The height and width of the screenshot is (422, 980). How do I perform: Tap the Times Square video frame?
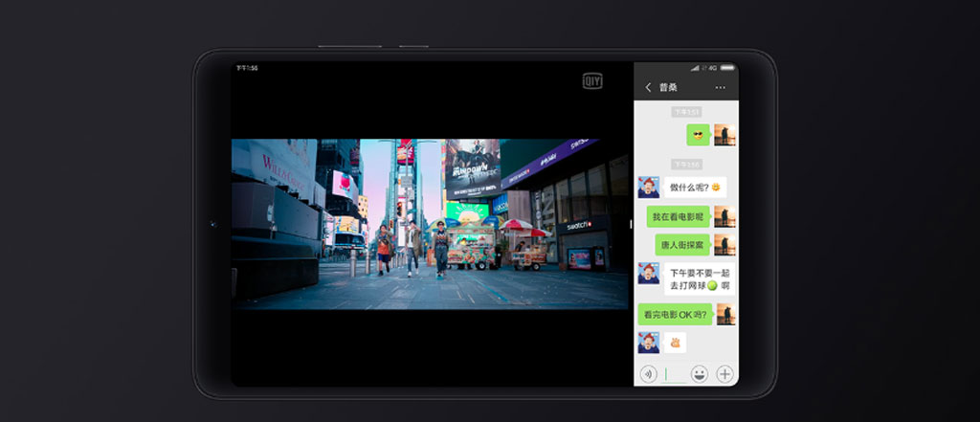point(430,224)
